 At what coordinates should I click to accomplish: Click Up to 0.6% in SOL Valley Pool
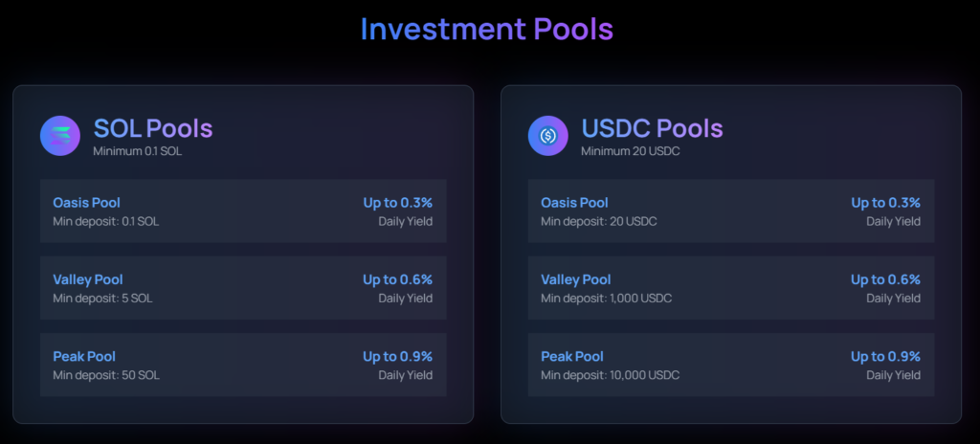[x=397, y=279]
